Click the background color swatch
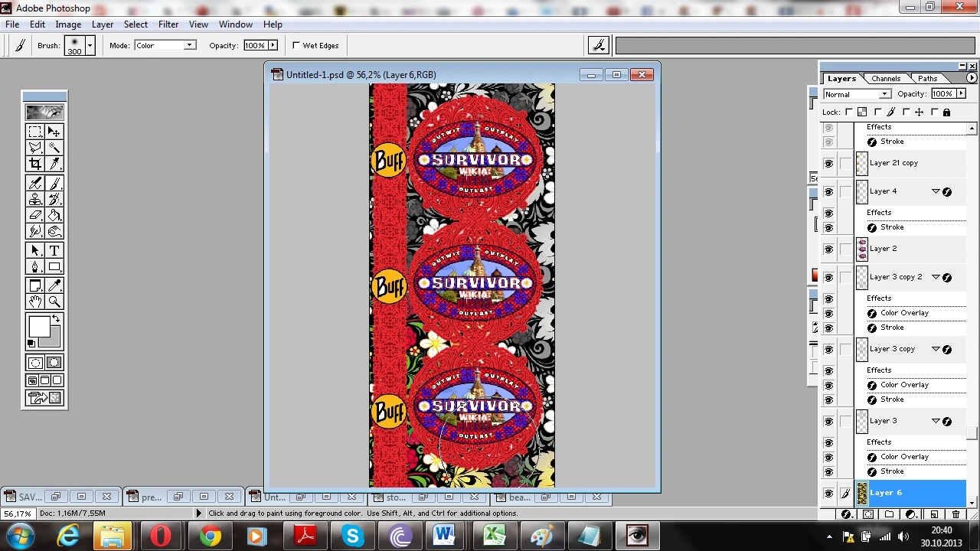 (55, 340)
